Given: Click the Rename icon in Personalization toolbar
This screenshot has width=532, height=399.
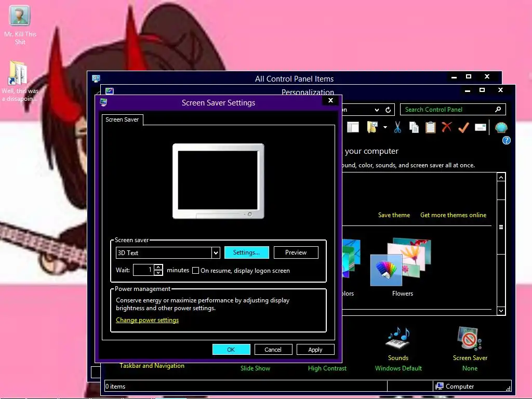Looking at the screenshot, I should pyautogui.click(x=481, y=127).
